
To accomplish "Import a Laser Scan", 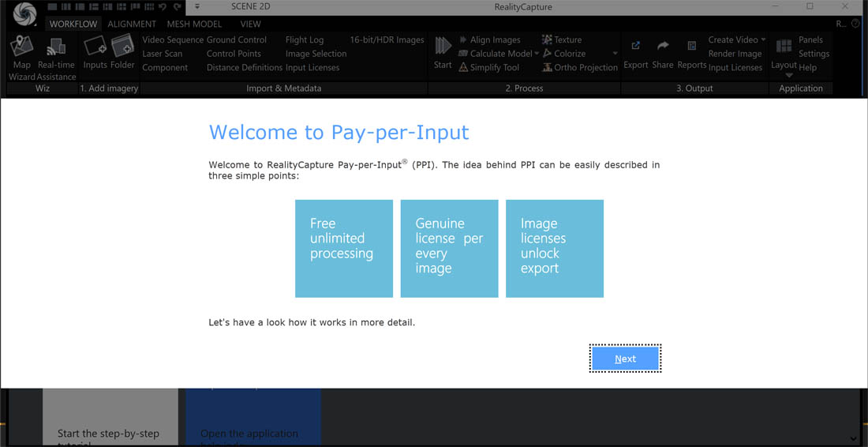I will coord(163,54).
